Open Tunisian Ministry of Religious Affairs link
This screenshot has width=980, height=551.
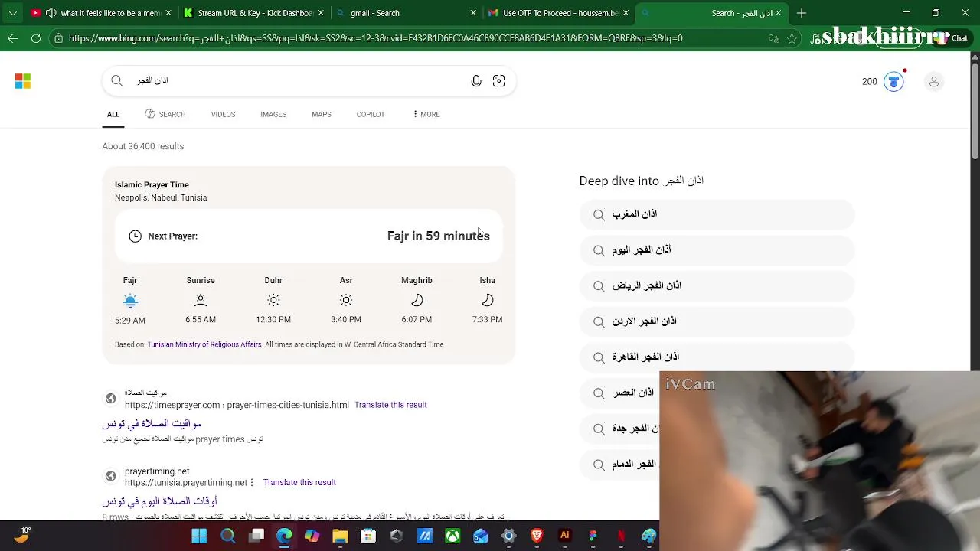click(x=204, y=344)
